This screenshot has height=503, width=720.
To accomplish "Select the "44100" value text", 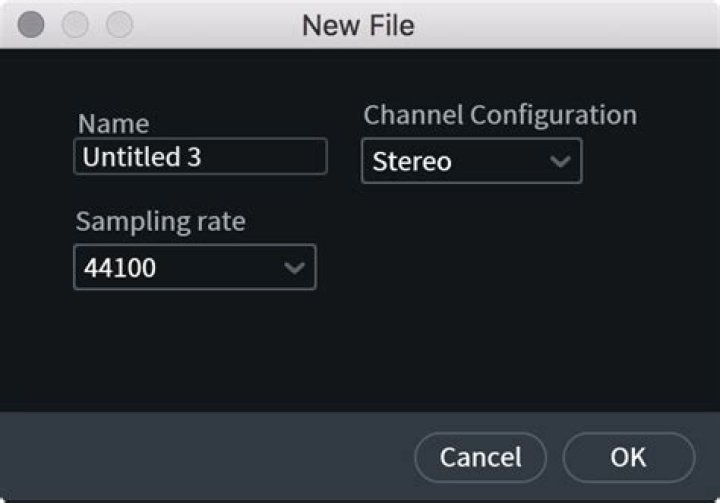I will click(120, 268).
